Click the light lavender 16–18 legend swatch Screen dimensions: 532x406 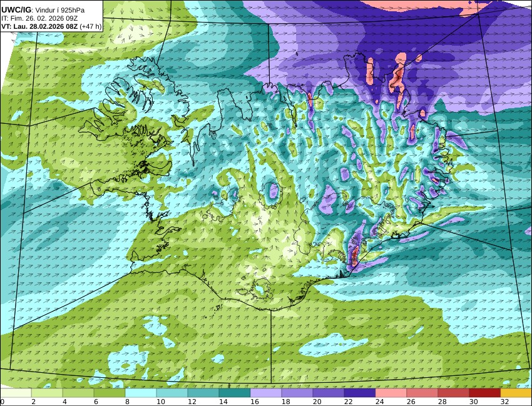(266, 393)
